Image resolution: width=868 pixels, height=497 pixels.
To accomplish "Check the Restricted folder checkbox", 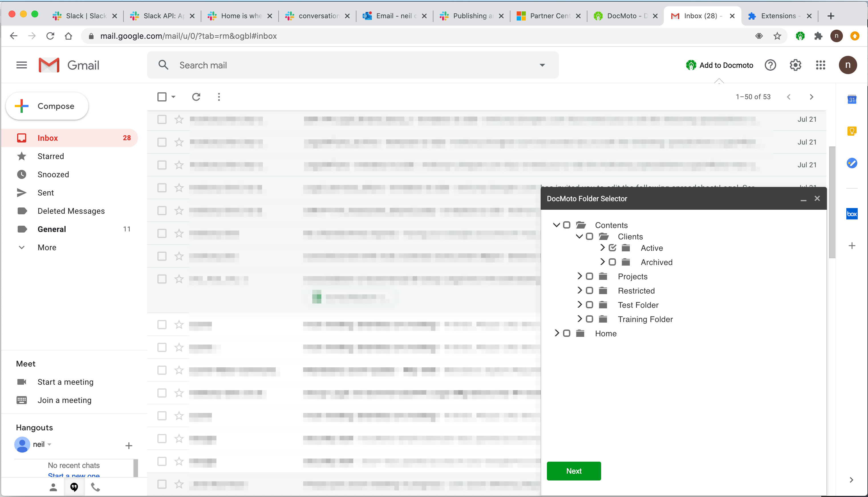I will [589, 290].
